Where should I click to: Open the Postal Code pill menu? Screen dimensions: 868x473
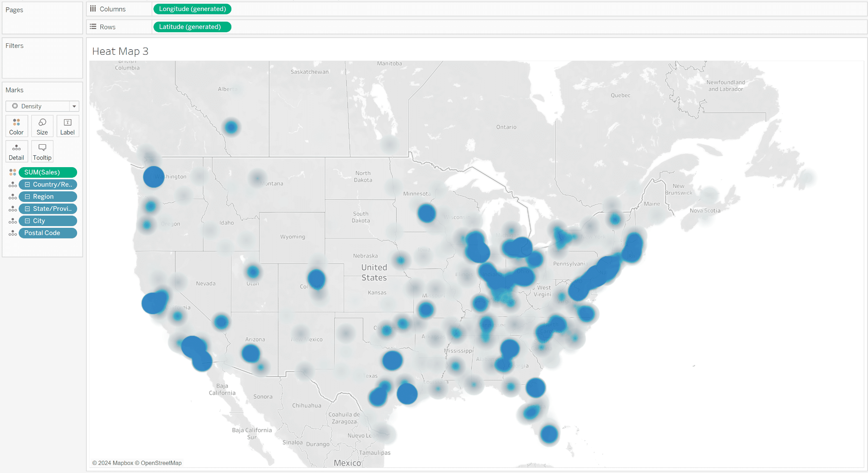(x=47, y=232)
